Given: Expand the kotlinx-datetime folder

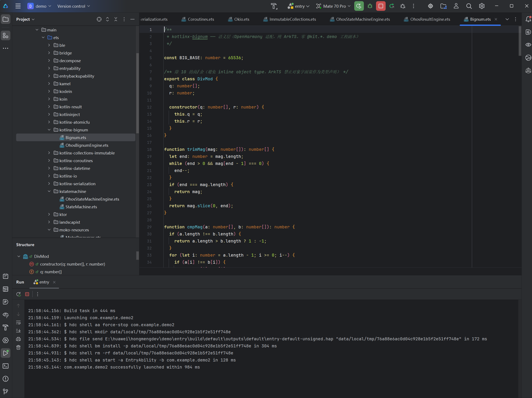Looking at the screenshot, I should [49, 168].
